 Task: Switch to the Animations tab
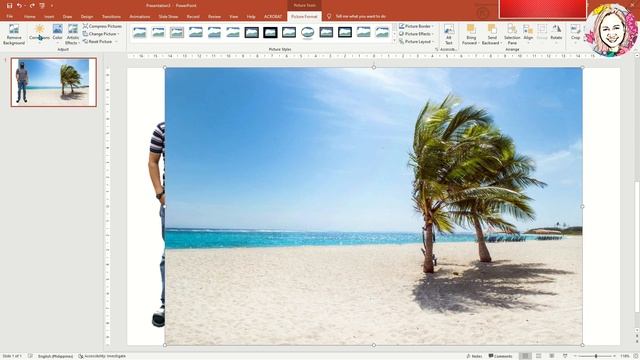[140, 17]
